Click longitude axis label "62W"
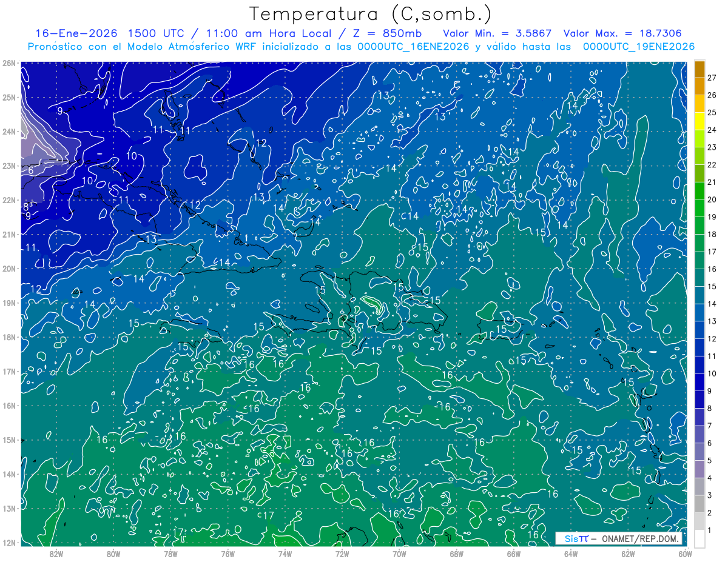Image resolution: width=728 pixels, height=562 pixels. point(628,554)
